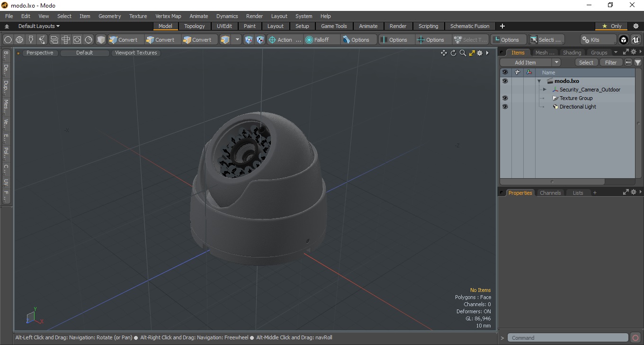
Task: Click the first shield work plane icon
Action: pyautogui.click(x=249, y=40)
